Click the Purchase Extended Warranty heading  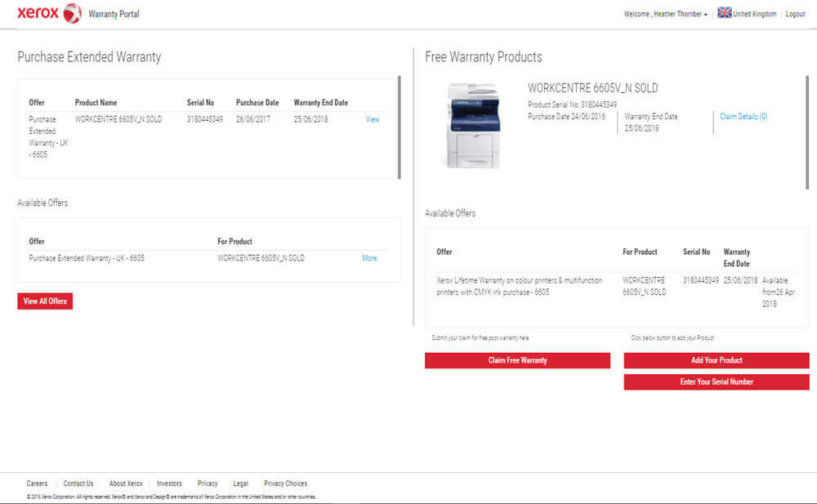(x=89, y=57)
